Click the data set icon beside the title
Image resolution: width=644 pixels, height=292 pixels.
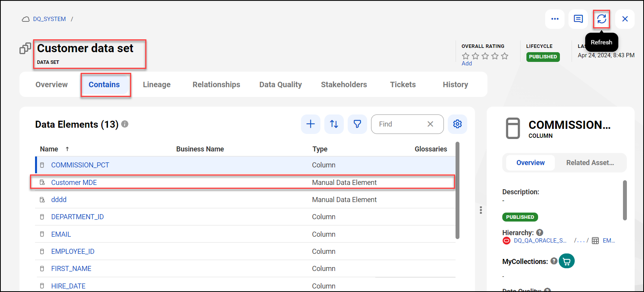tap(25, 48)
